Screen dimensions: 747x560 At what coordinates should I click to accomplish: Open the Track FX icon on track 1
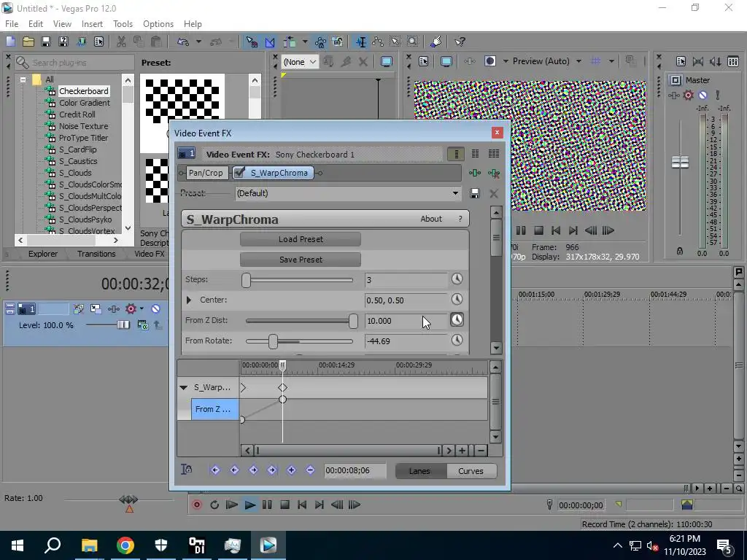[113, 309]
